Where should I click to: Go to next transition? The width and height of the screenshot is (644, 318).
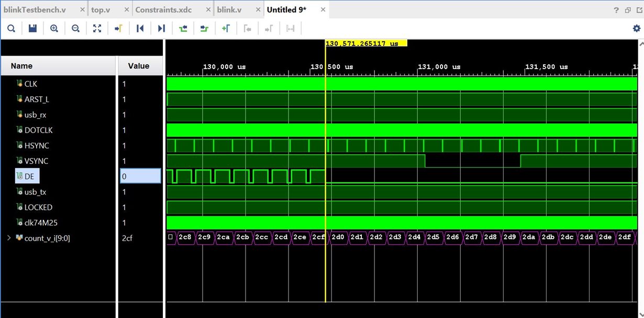tap(204, 29)
